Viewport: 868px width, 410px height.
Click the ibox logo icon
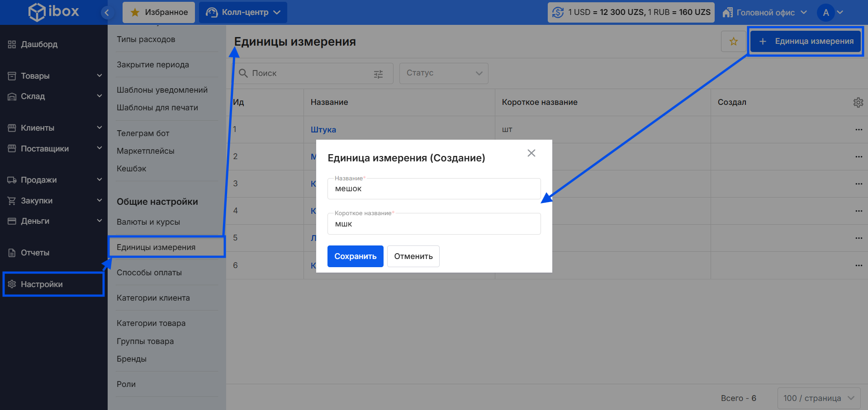pos(37,12)
